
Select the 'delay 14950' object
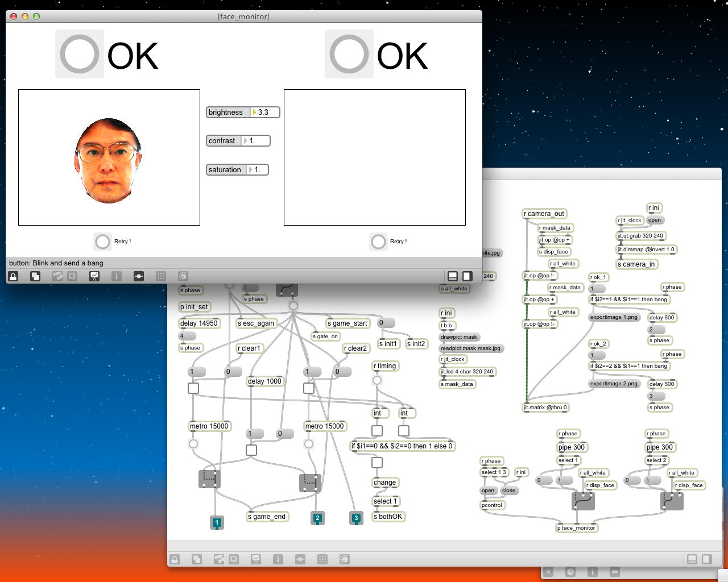pos(199,323)
